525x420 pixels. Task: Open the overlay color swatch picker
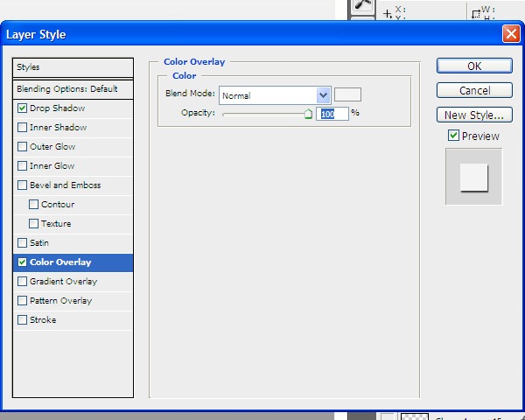click(347, 94)
